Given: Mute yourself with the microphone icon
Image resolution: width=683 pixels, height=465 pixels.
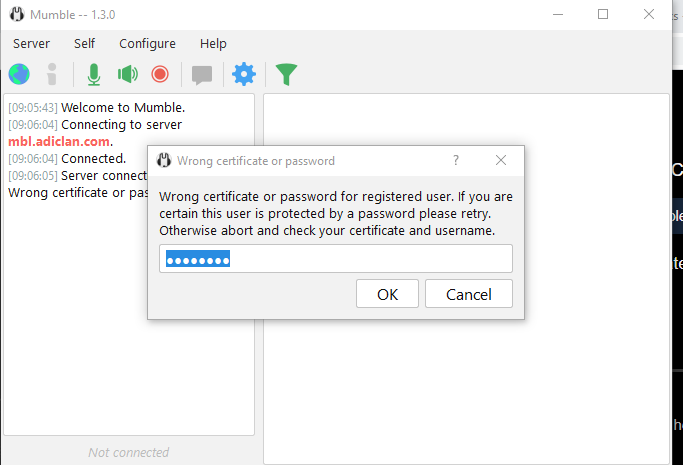Looking at the screenshot, I should pyautogui.click(x=94, y=74).
